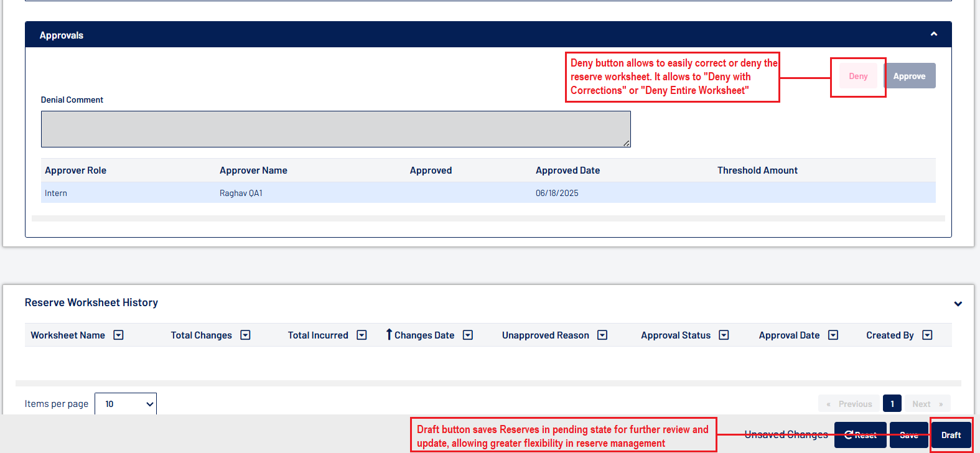Click the Approve button
This screenshot has height=453, width=980.
tap(909, 76)
